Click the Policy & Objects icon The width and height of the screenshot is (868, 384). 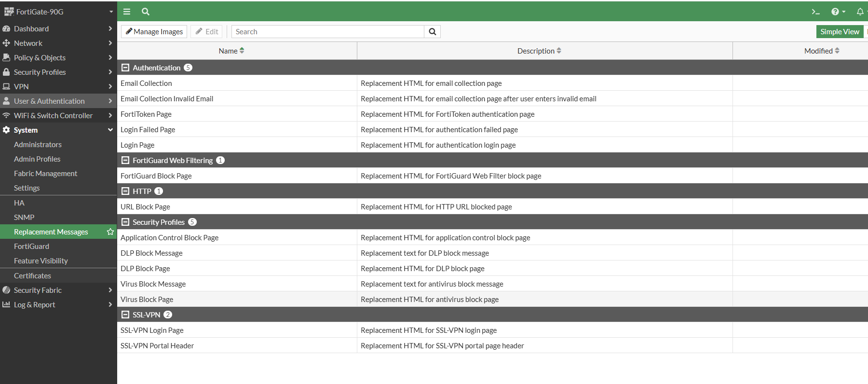pyautogui.click(x=6, y=57)
